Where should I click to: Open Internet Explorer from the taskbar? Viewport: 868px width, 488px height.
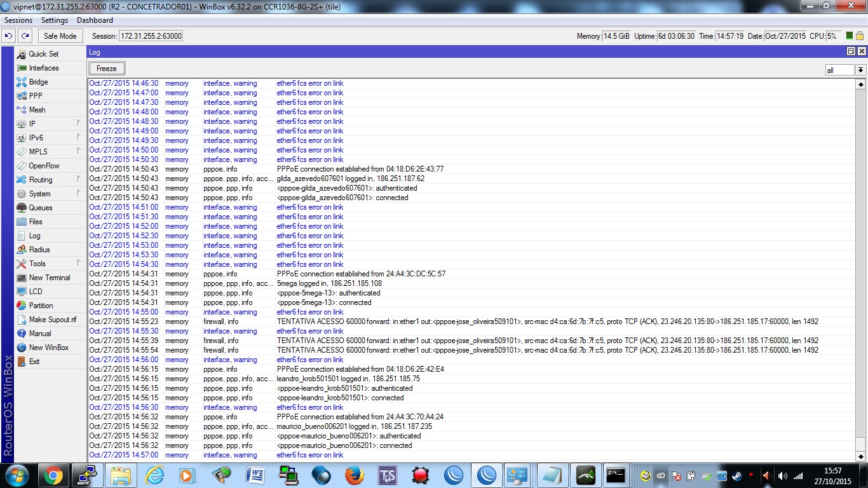[155, 475]
